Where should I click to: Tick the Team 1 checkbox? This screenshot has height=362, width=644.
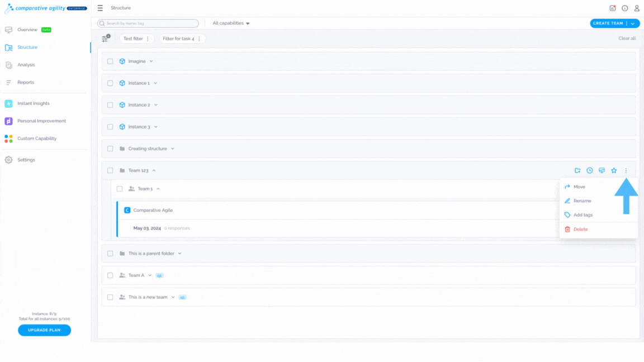120,189
